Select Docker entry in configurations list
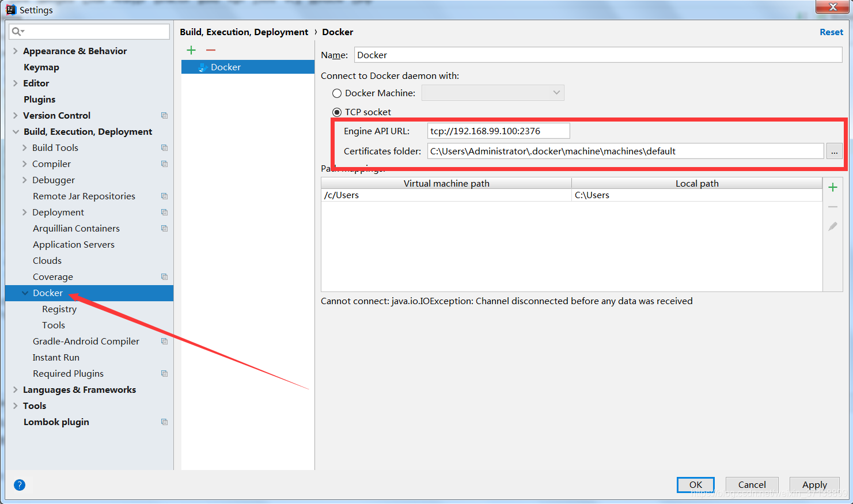 (x=248, y=67)
